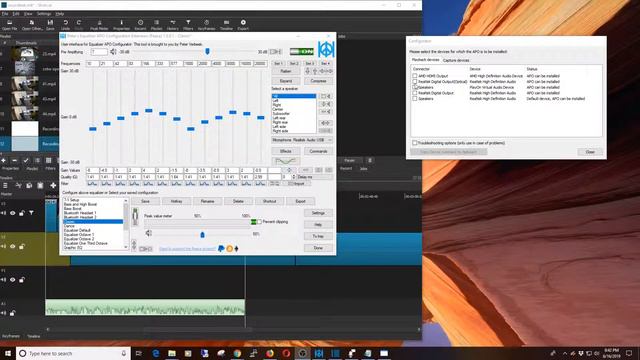The width and height of the screenshot is (640, 360).
Task: Check Realtek Digital Output(Optical) device
Action: [415, 82]
